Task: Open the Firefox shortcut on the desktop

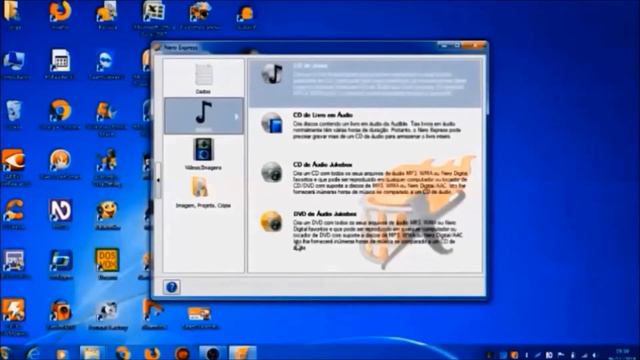Action: pyautogui.click(x=60, y=15)
